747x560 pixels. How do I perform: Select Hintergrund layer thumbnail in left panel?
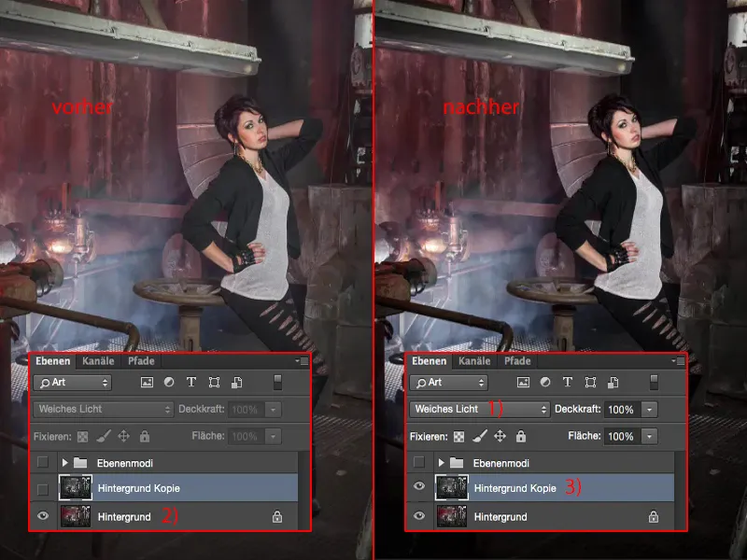76,516
